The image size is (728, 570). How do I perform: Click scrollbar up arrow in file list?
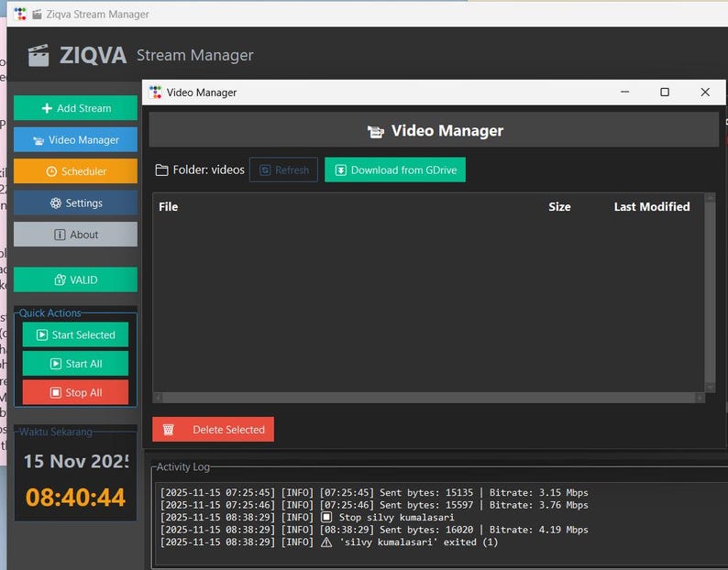[x=710, y=198]
